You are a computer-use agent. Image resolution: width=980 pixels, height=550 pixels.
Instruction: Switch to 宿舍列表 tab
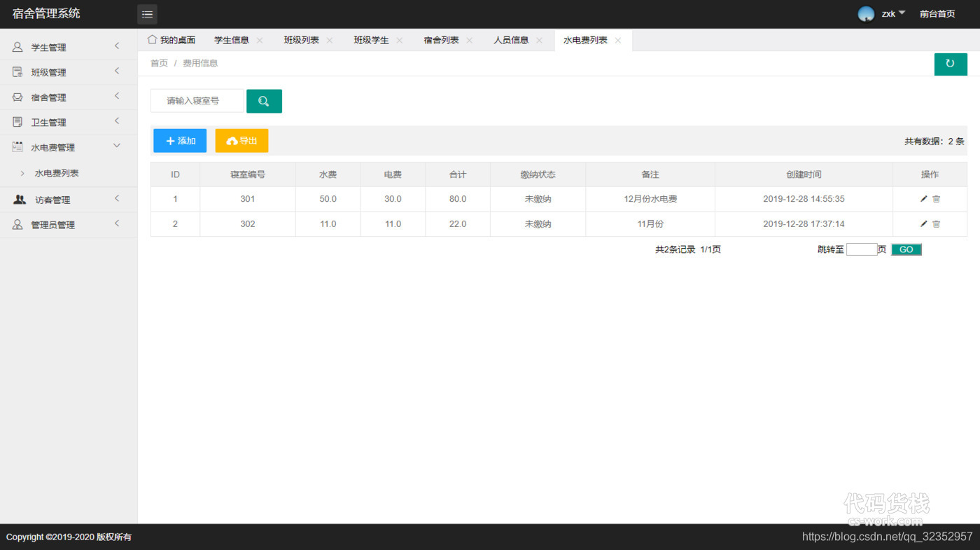point(442,41)
